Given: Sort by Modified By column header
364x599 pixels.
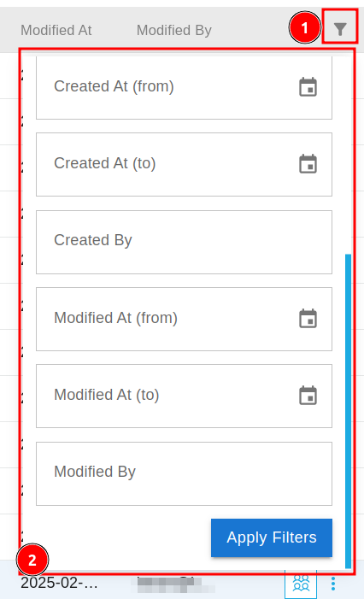Looking at the screenshot, I should [x=174, y=30].
